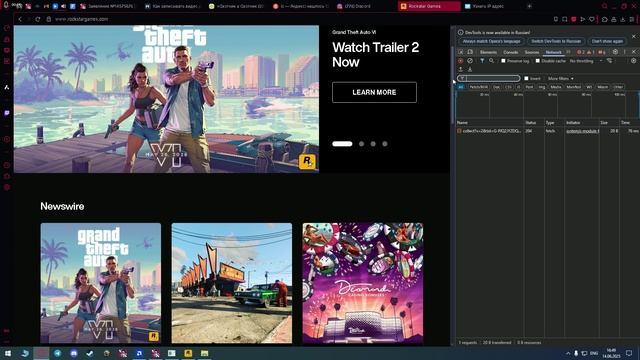The image size is (640, 360).
Task: Clear the network log
Action: [x=470, y=61]
